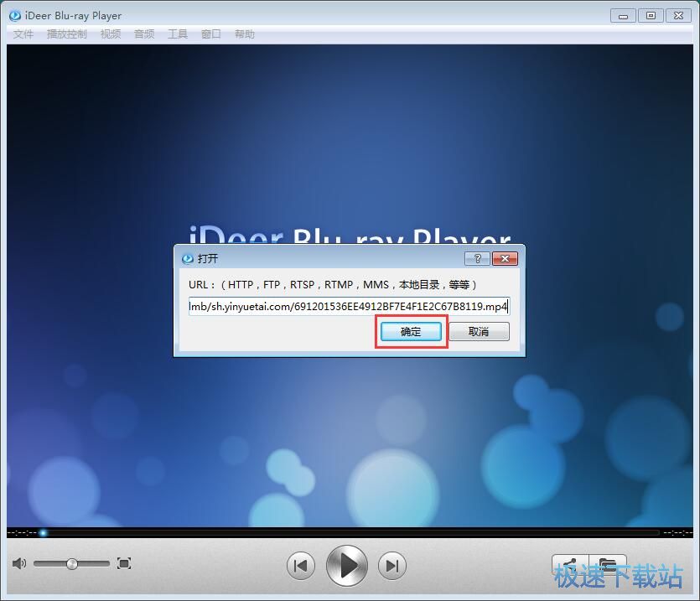Viewport: 700px width, 601px height.
Task: Minimize the iDeer Blu-ray Player window
Action: click(x=623, y=16)
